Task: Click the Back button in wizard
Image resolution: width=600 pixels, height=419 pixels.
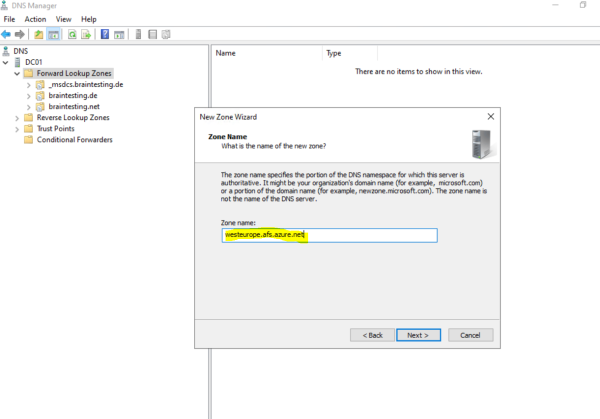Action: [372, 335]
